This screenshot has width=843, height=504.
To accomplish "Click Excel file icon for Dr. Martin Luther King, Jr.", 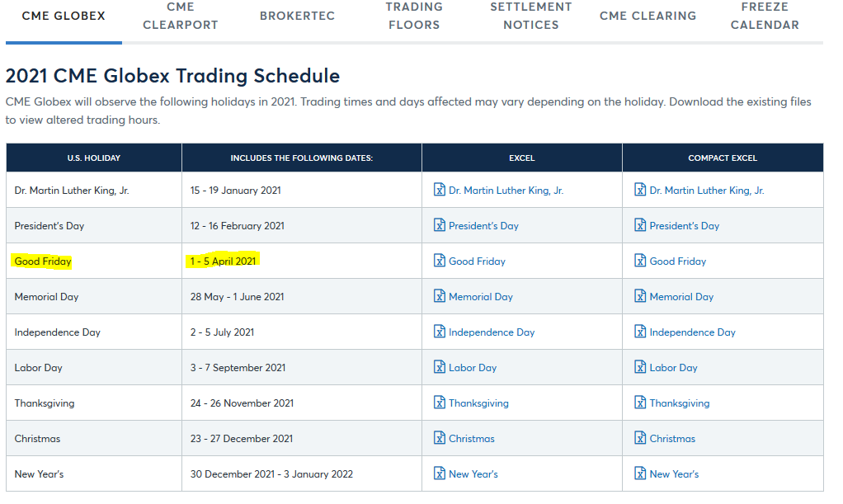I will pyautogui.click(x=440, y=190).
